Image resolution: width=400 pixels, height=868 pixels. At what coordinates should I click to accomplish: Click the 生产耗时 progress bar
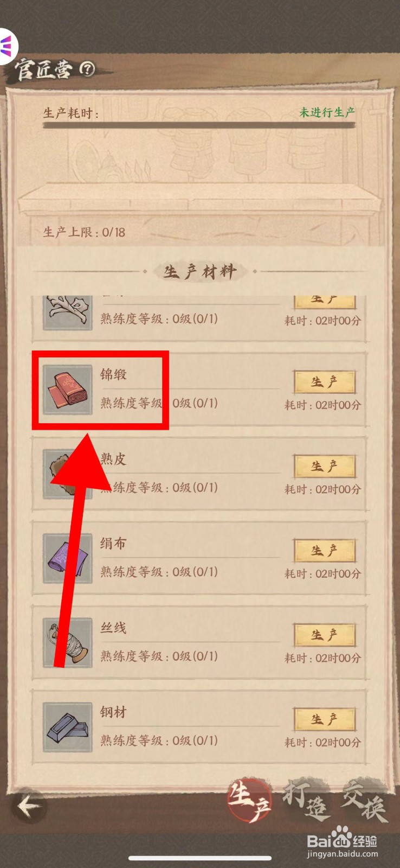coord(199,125)
